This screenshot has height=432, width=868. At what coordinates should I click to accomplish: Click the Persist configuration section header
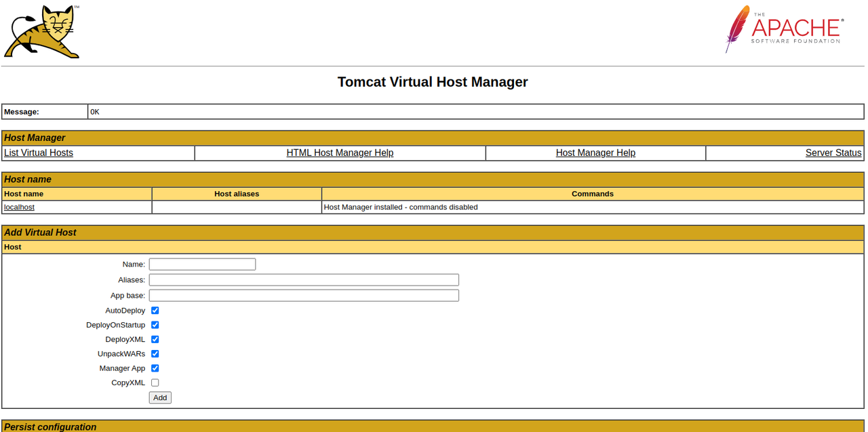point(50,427)
